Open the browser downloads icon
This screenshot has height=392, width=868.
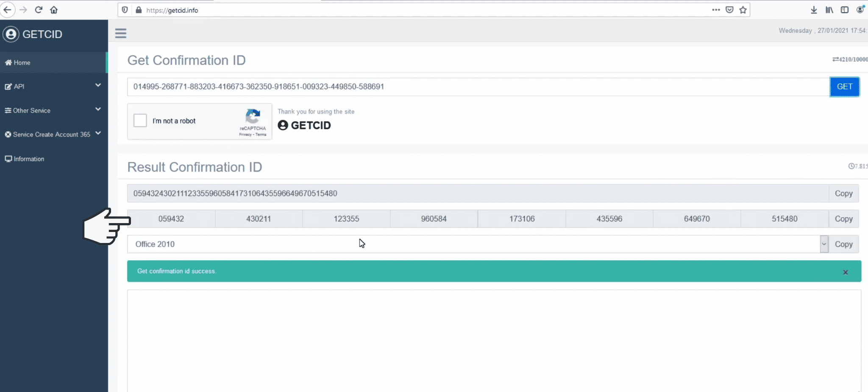point(814,10)
